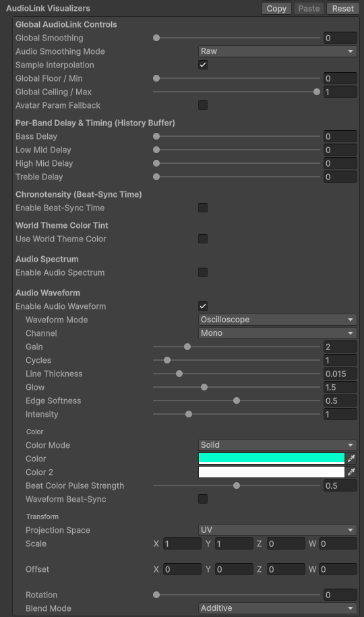The width and height of the screenshot is (364, 617).
Task: Click the Bass Delay value field
Action: [x=340, y=136]
